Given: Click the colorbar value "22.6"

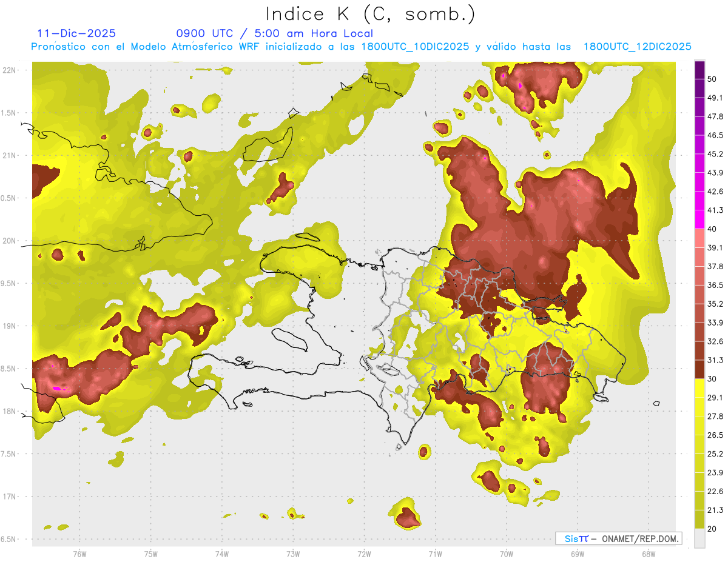Looking at the screenshot, I should pyautogui.click(x=716, y=492).
